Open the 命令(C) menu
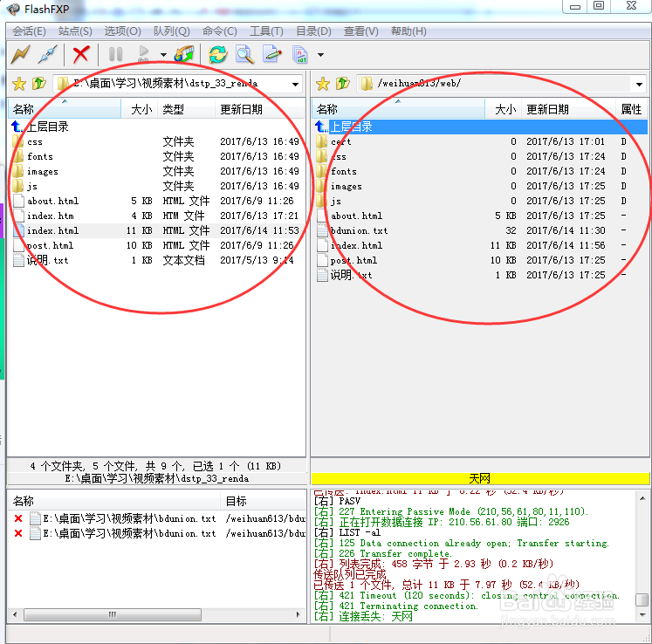The width and height of the screenshot is (652, 644). (220, 31)
